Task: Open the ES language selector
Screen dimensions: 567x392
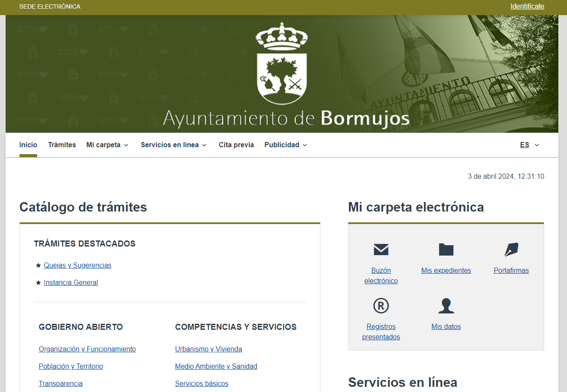Action: [x=529, y=145]
